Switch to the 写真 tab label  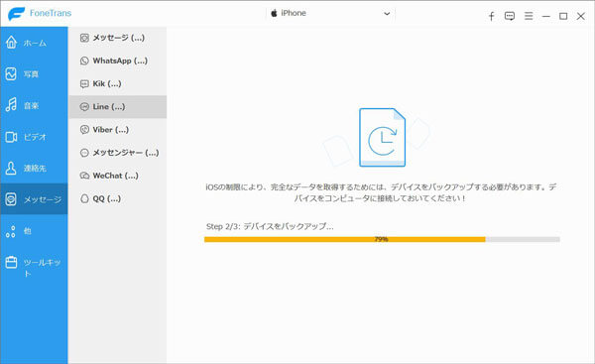(31, 74)
